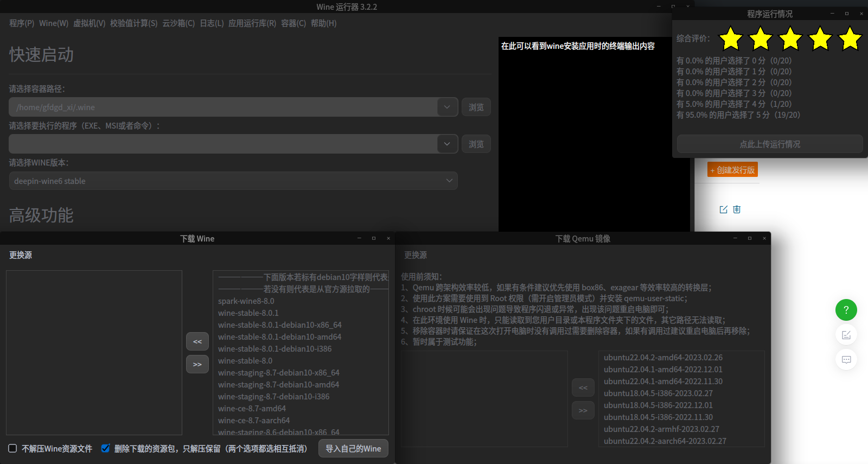Click 浏览 button for program to execute

[x=476, y=144]
